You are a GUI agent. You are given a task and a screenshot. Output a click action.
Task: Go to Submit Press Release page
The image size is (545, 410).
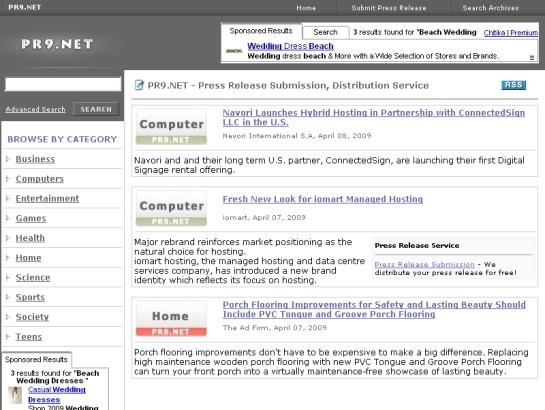(389, 8)
